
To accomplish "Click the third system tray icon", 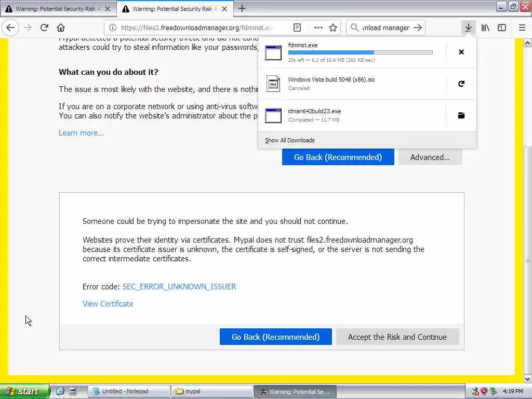I will coord(494,391).
